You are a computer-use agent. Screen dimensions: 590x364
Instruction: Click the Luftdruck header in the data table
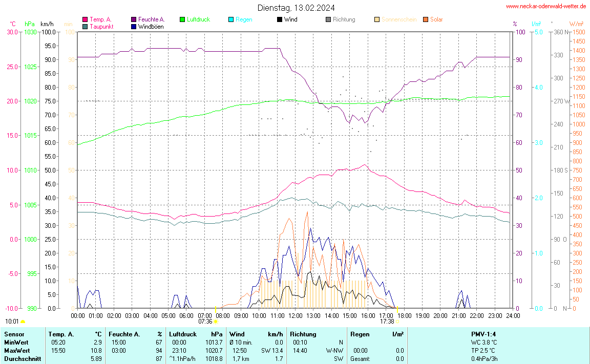point(182,334)
